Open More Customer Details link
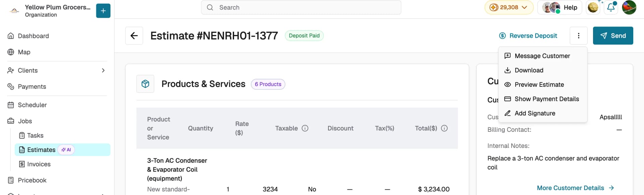The height and width of the screenshot is (195, 644). [x=576, y=188]
